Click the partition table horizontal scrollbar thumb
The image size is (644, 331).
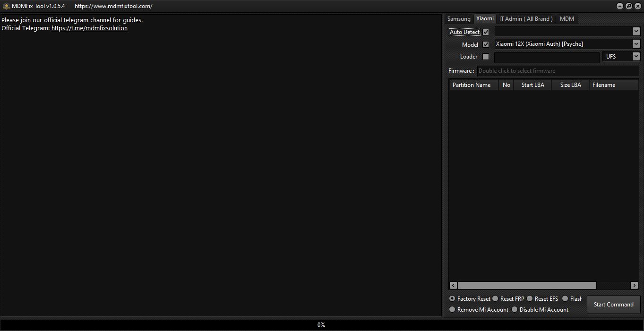[x=527, y=286]
